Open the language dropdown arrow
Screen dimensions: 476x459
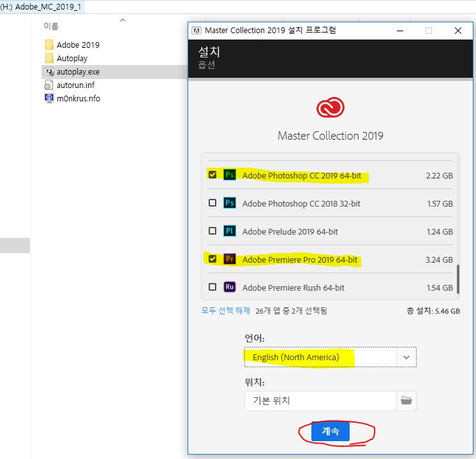pyautogui.click(x=406, y=357)
